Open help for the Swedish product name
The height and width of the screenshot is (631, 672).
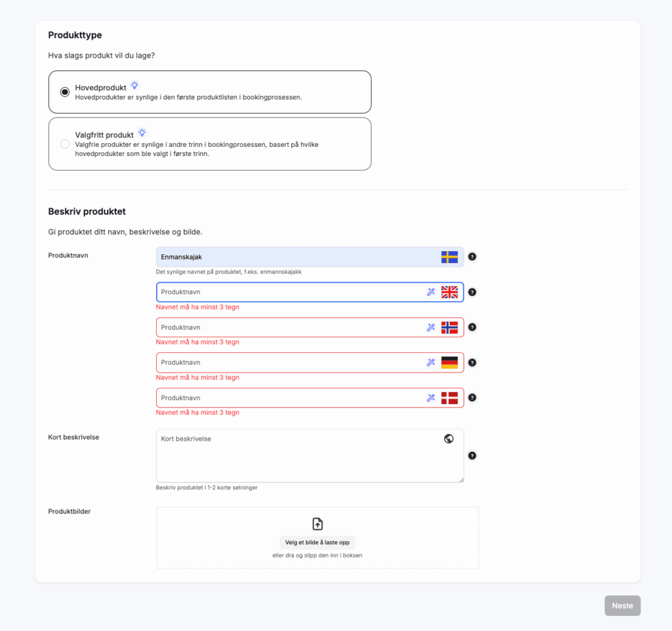pos(472,257)
